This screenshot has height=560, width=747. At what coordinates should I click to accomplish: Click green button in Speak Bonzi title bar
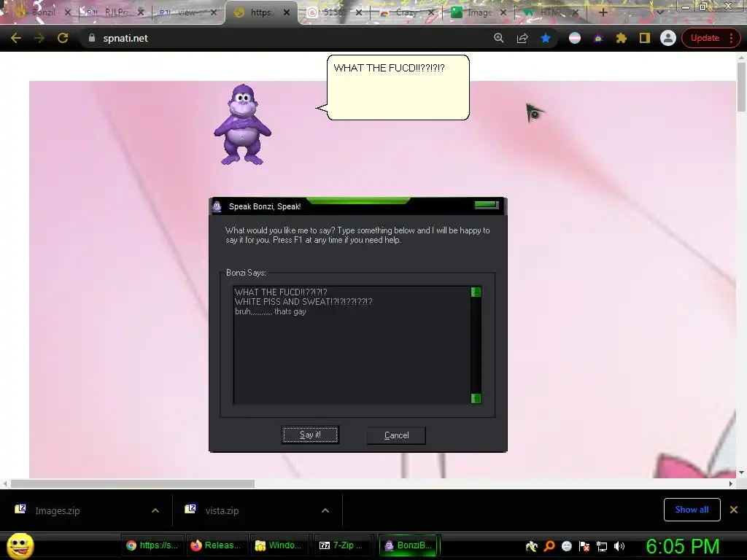[487, 205]
